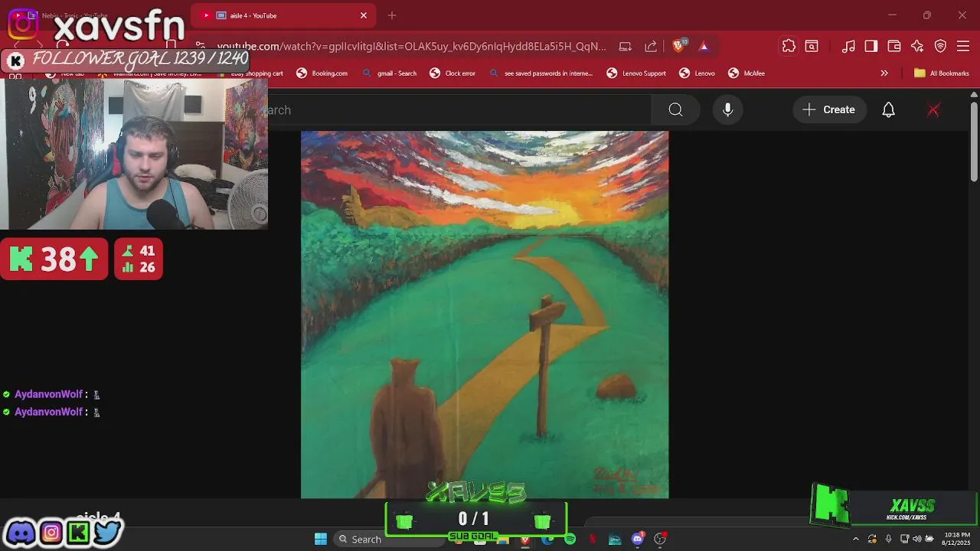Open the Booking.com bookmark
980x551 pixels.
(x=322, y=73)
